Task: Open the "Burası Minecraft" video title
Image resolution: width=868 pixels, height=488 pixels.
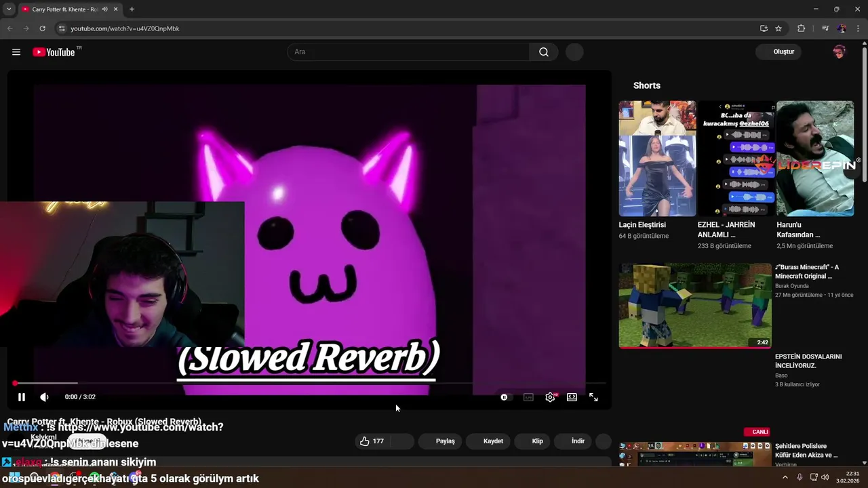Action: click(x=807, y=272)
